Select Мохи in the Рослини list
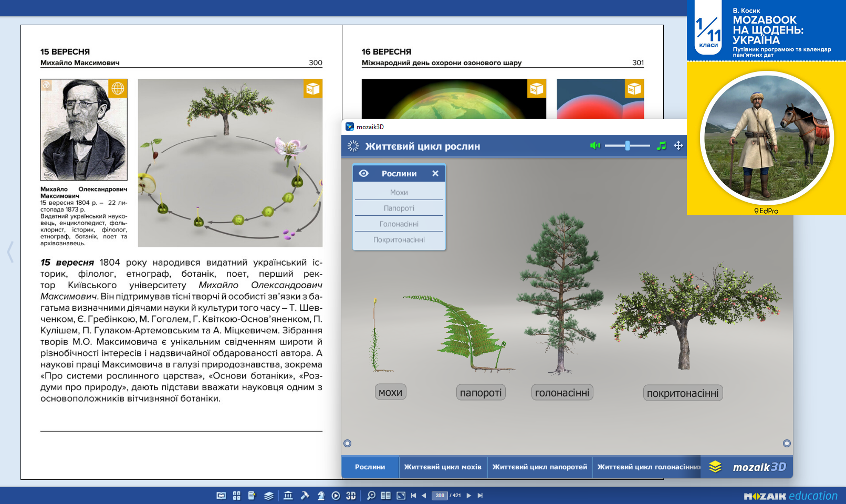Screen dimensions: 846x504 click(399, 193)
